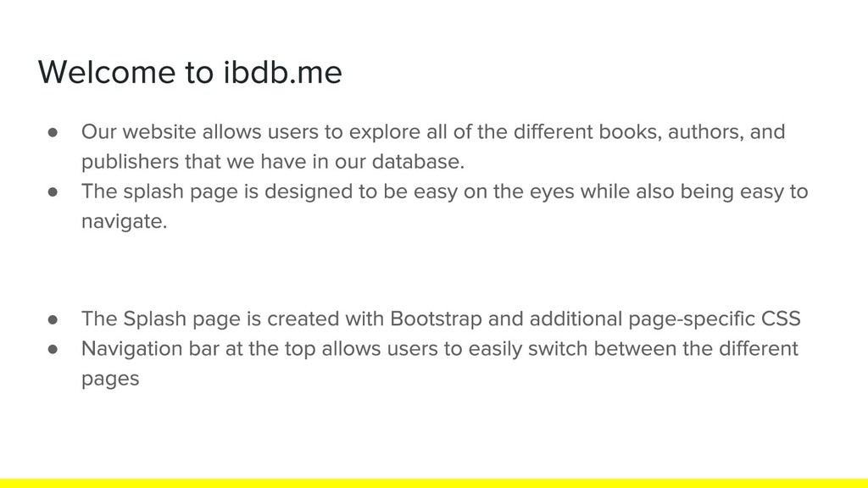Click the line 'The Splash page is created with Bootstrap'
Viewport: 868px width, 488px height.
tap(441, 319)
